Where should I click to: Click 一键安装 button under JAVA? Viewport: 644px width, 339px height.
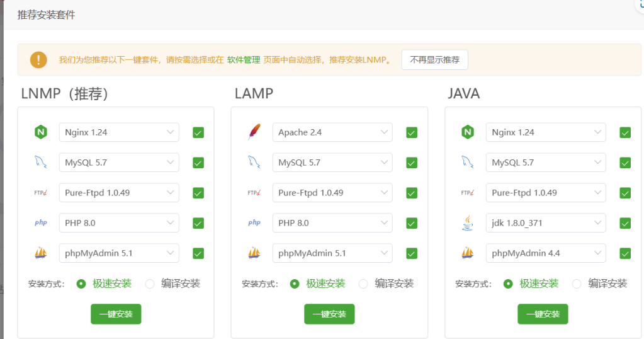(543, 314)
